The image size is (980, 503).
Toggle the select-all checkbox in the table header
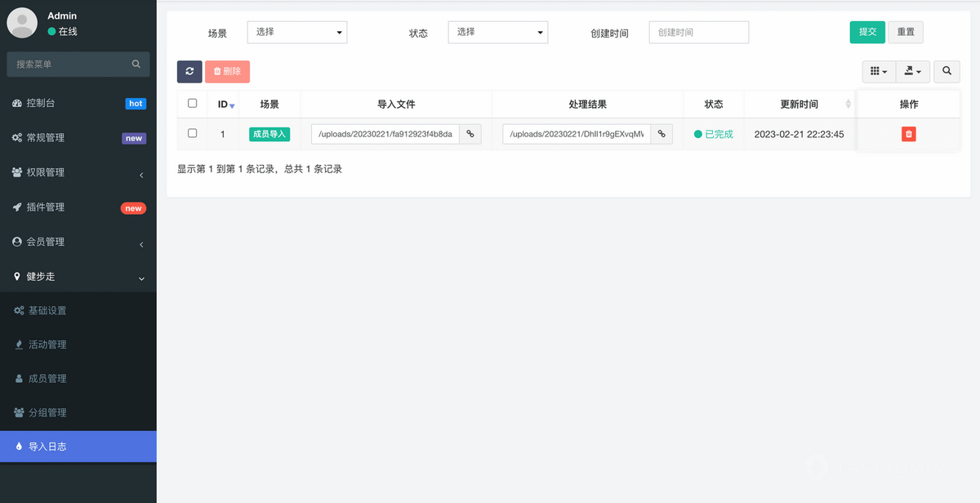[193, 103]
